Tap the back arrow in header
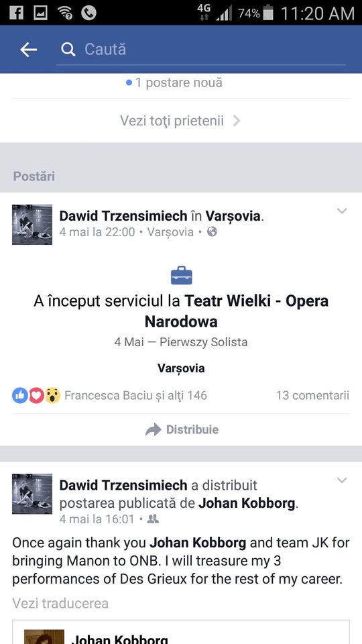 coord(28,50)
